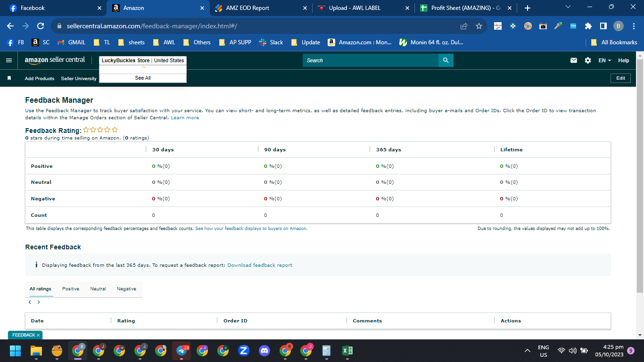Click the Amazon Seller Central logo

[x=55, y=61]
